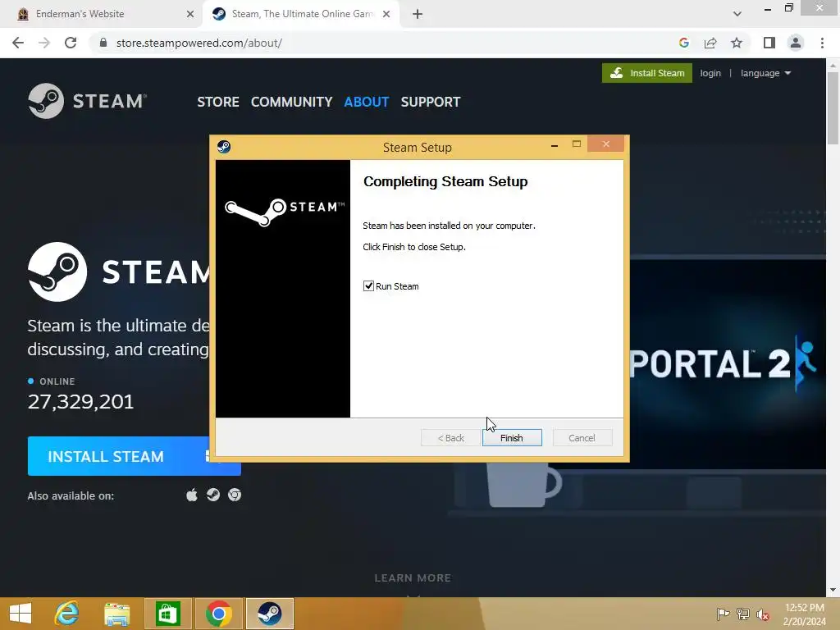Open the STORE menu on Steam site
Viewport: 840px width, 630px height.
[218, 102]
